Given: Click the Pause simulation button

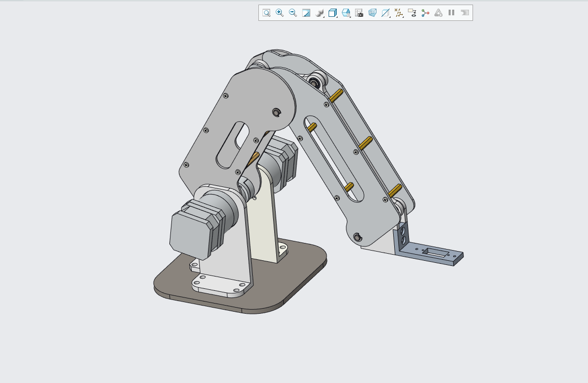Looking at the screenshot, I should [452, 13].
